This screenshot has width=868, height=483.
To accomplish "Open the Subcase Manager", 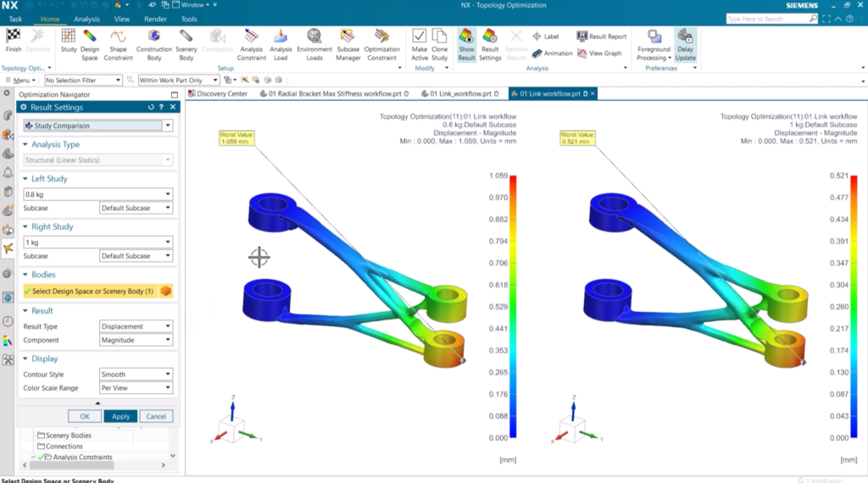I will 348,36.
